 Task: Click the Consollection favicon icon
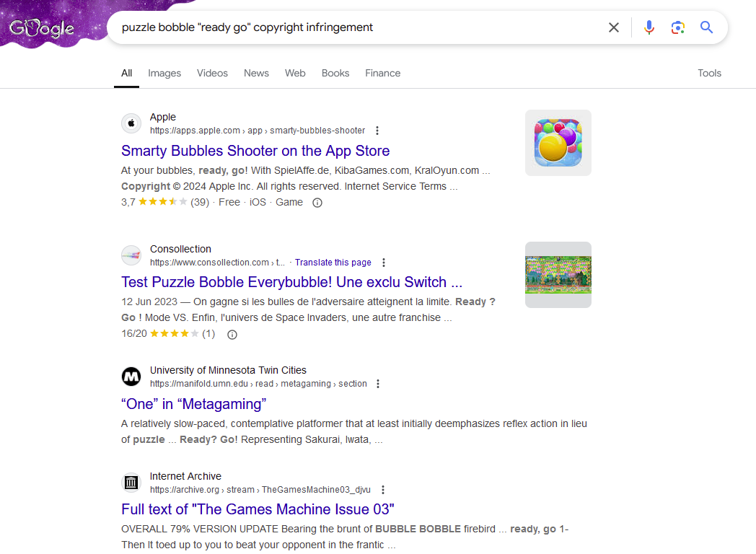pos(131,255)
